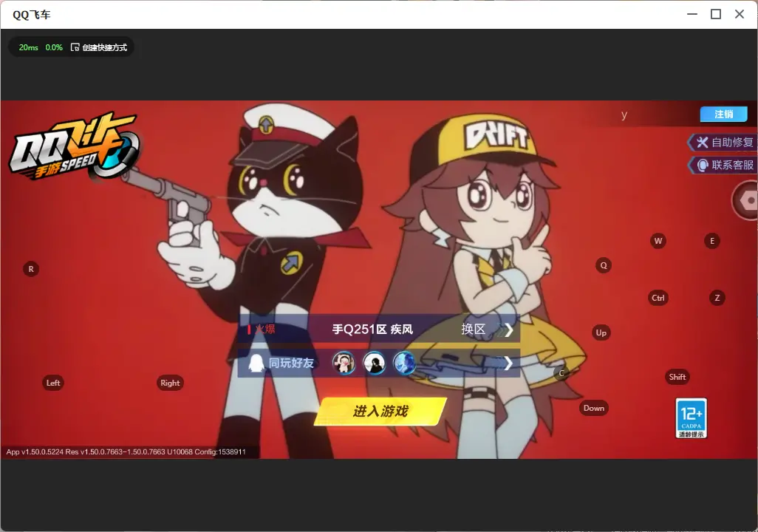
Task: Click the Z key mapping button
Action: [x=717, y=298]
